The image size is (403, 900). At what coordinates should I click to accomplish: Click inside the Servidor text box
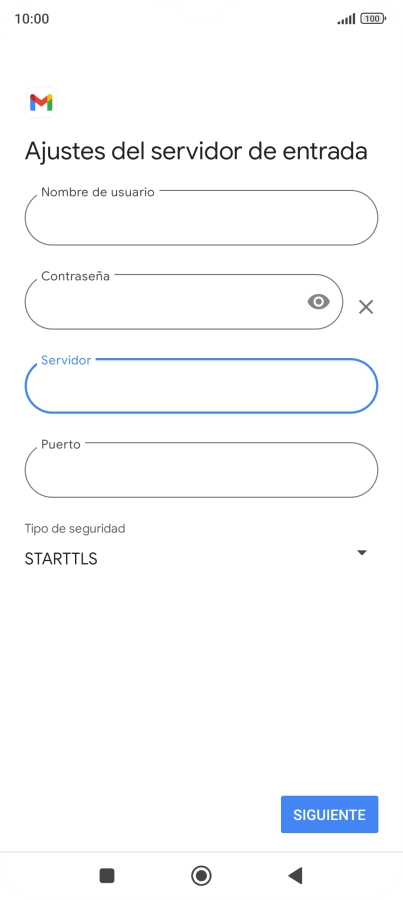pyautogui.click(x=202, y=386)
